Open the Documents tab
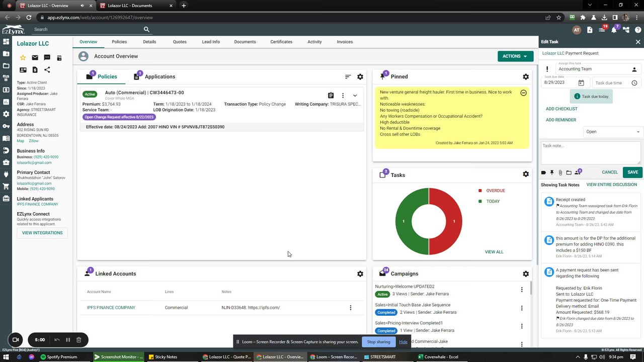This screenshot has height=362, width=644. pos(245,42)
